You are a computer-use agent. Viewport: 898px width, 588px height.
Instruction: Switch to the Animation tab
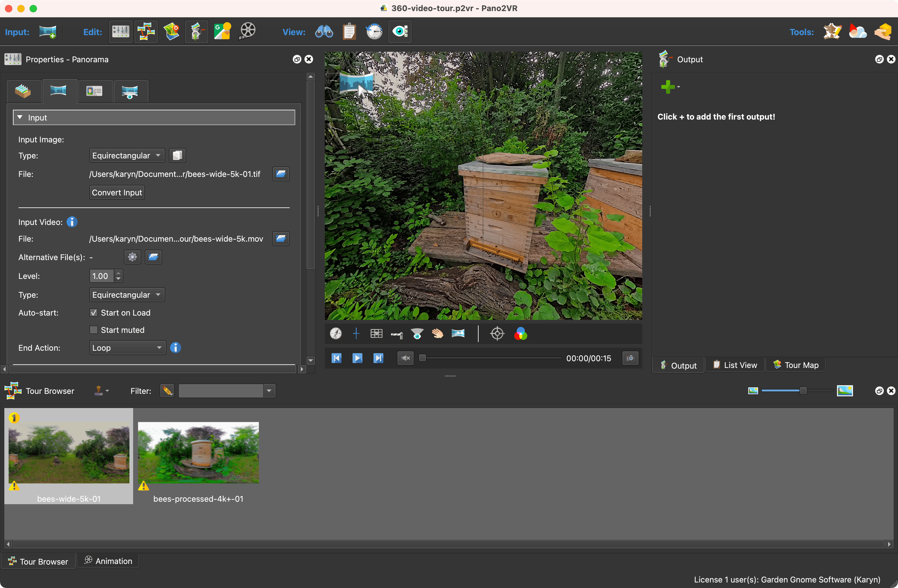click(x=108, y=561)
